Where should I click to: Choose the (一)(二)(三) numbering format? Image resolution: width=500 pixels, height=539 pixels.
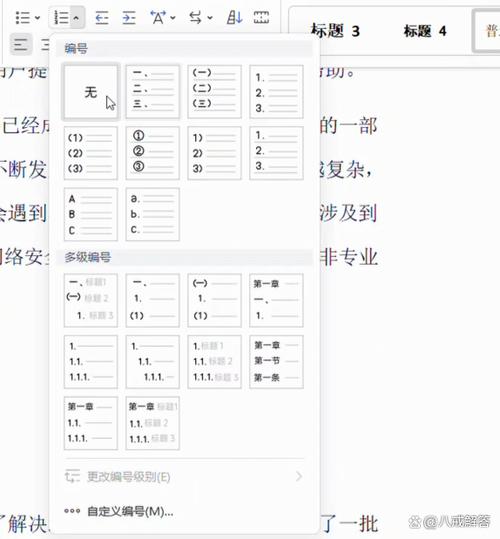[214, 92]
